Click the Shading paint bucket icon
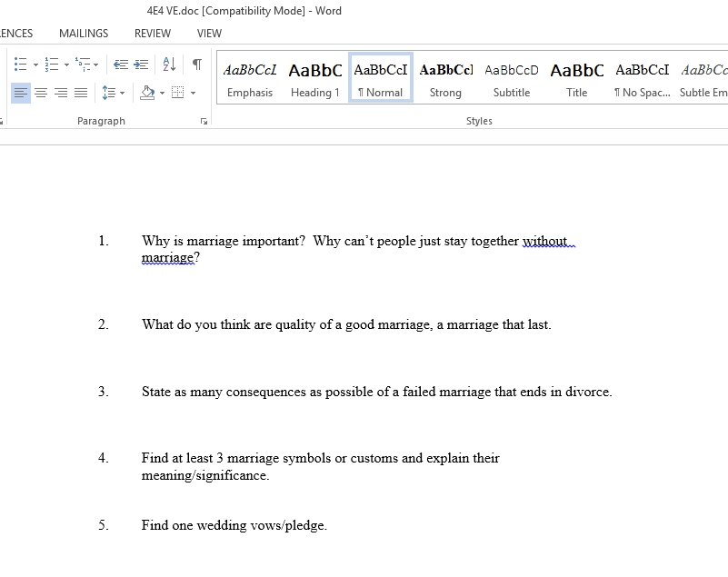 click(x=147, y=93)
